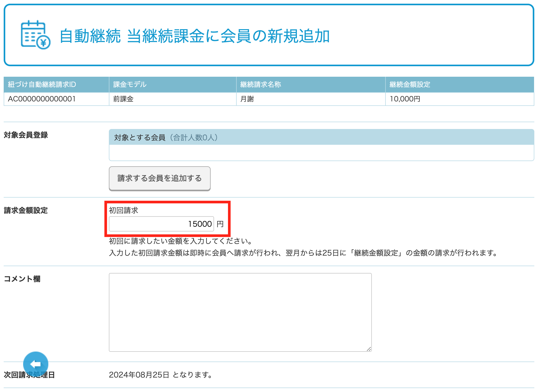Click the page title 自動継続 当継続課金に会員の新規追加

pos(195,36)
